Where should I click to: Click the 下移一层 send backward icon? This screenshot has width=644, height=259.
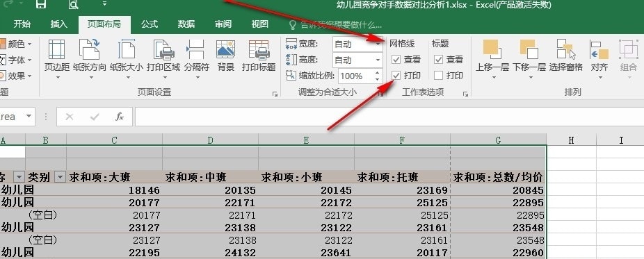(x=529, y=49)
